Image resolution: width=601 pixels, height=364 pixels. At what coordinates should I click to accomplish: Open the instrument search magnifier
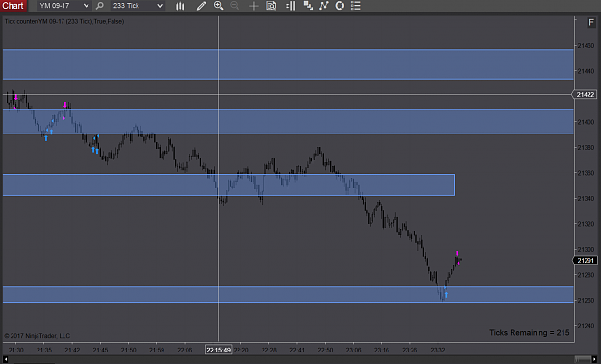click(x=100, y=6)
